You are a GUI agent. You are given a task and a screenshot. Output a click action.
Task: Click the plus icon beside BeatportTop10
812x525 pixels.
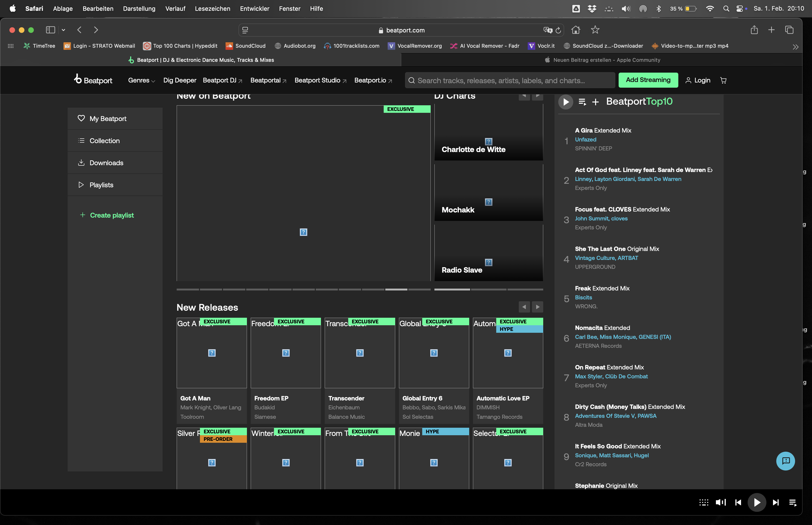pyautogui.click(x=595, y=102)
